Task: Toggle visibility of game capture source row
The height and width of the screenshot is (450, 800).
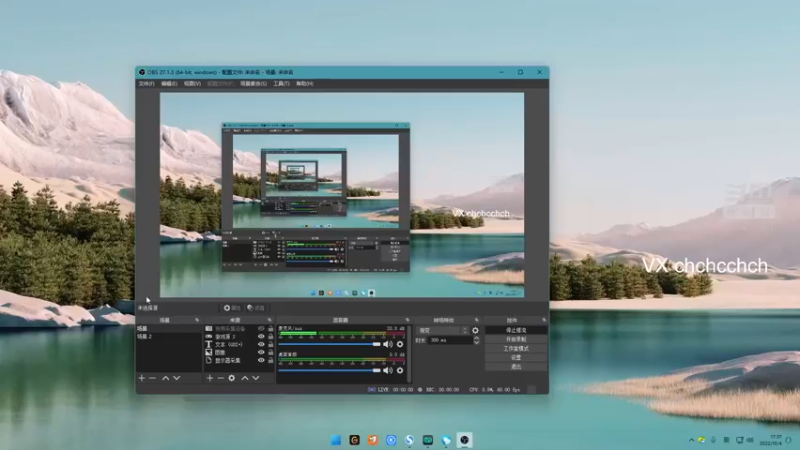Action: click(x=261, y=337)
